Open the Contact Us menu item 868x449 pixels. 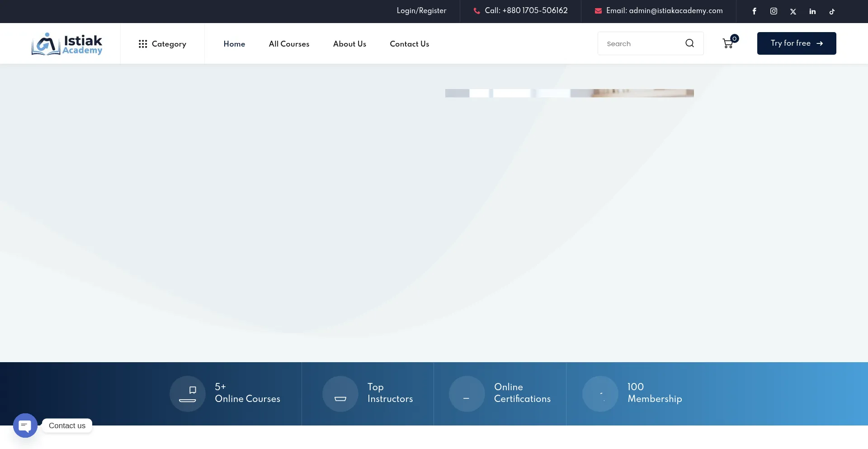(409, 44)
